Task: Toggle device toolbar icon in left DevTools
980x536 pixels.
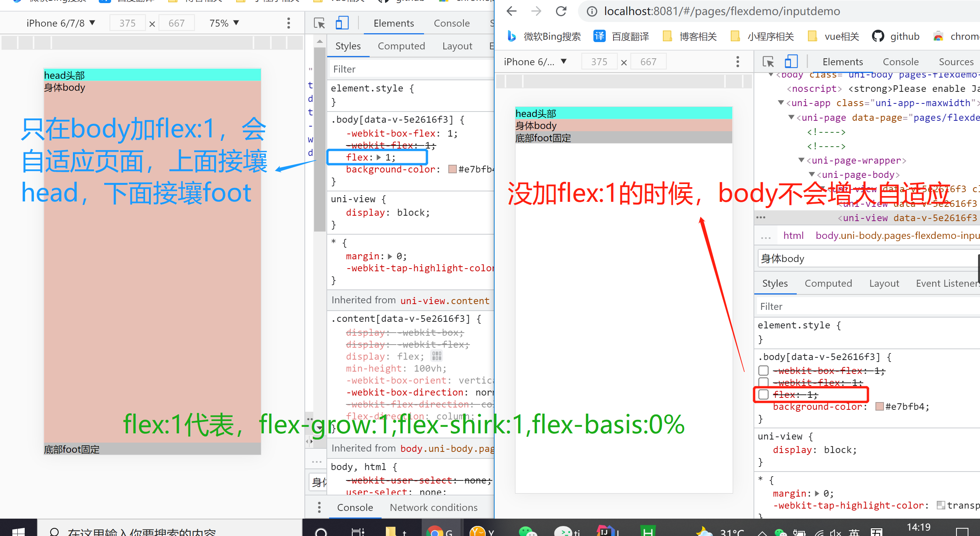Action: pyautogui.click(x=342, y=23)
